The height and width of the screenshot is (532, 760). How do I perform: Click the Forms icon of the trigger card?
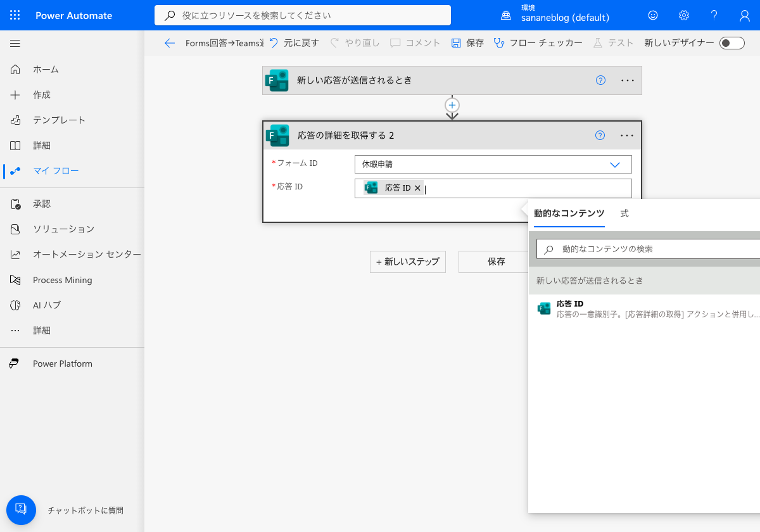point(276,80)
